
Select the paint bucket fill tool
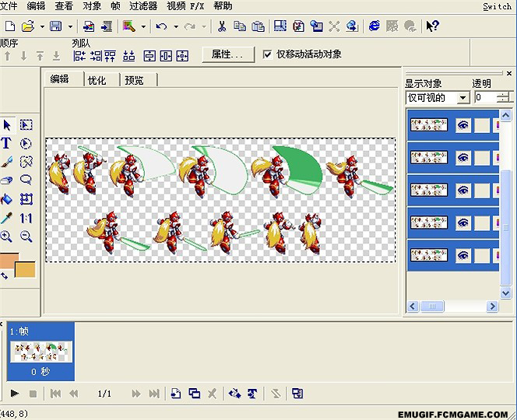6,199
